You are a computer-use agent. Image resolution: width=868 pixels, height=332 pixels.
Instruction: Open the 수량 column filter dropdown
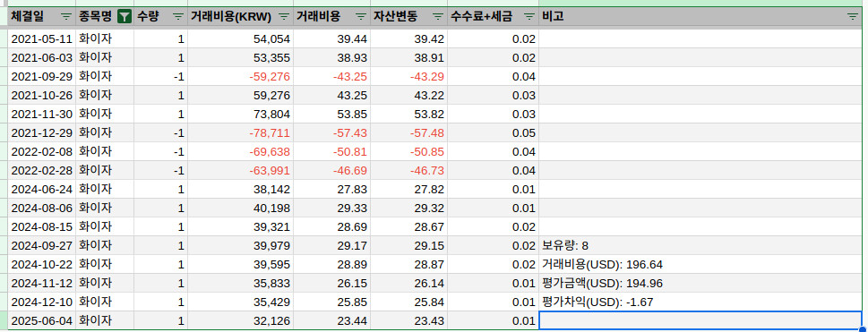tap(178, 17)
